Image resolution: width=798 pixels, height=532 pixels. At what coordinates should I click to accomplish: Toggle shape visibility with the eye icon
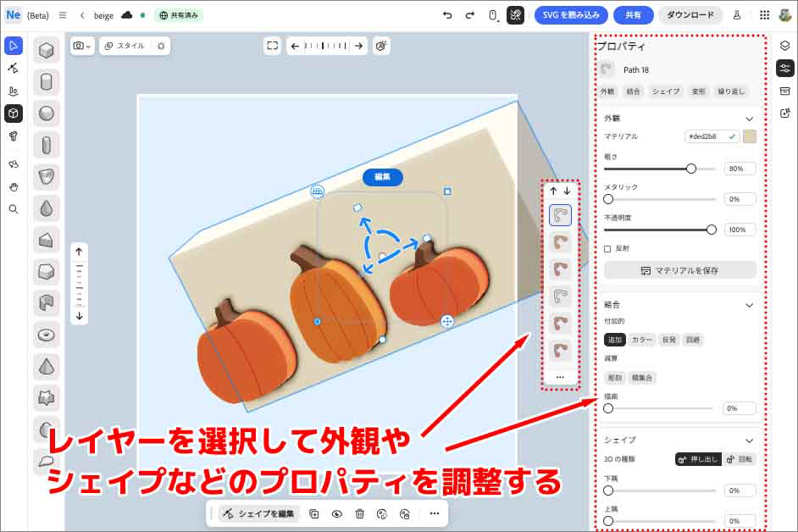click(x=336, y=513)
